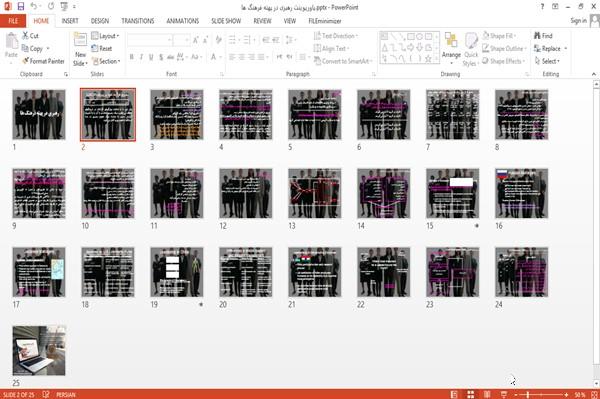
Task: Open the font name combo box
Action: click(149, 40)
